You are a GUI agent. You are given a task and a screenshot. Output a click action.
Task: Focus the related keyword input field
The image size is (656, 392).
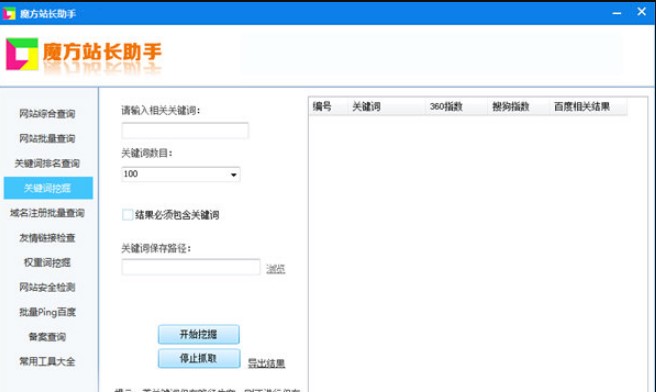[x=185, y=131]
